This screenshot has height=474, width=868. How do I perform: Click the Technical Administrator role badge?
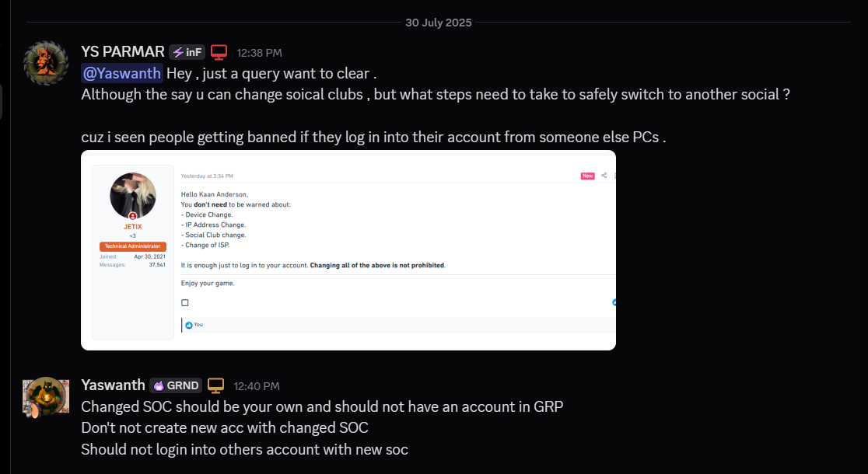pos(132,246)
